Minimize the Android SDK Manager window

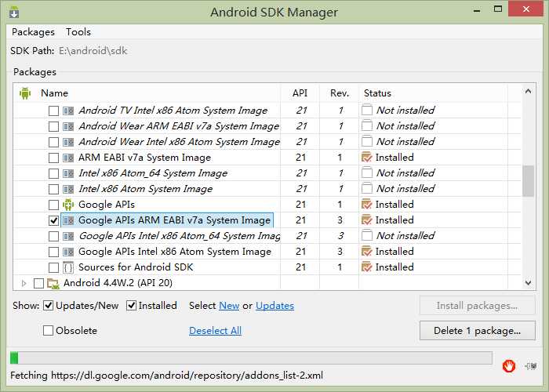click(x=477, y=10)
